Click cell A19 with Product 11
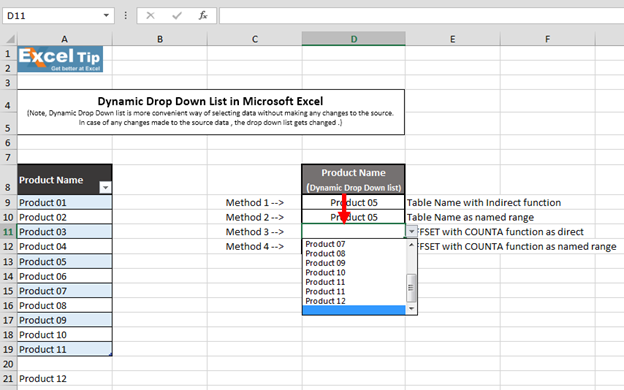 (64, 349)
